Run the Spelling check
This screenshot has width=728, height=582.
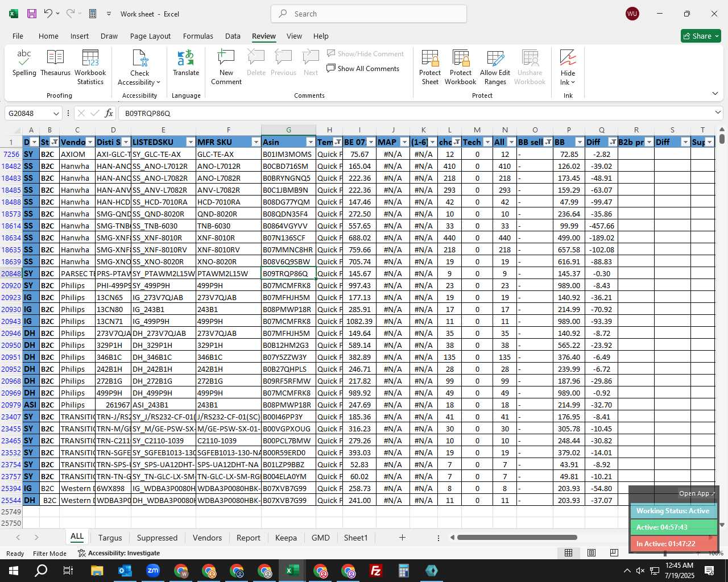[x=24, y=64]
